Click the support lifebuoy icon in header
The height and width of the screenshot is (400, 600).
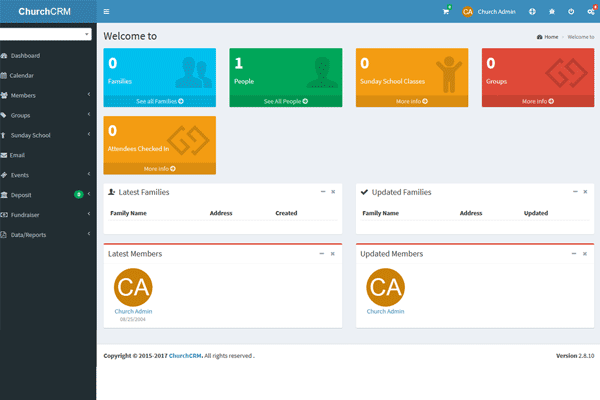point(532,11)
